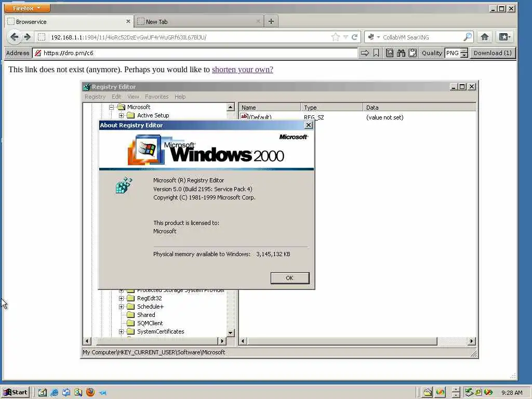Select the SQMClient registry key

(150, 323)
